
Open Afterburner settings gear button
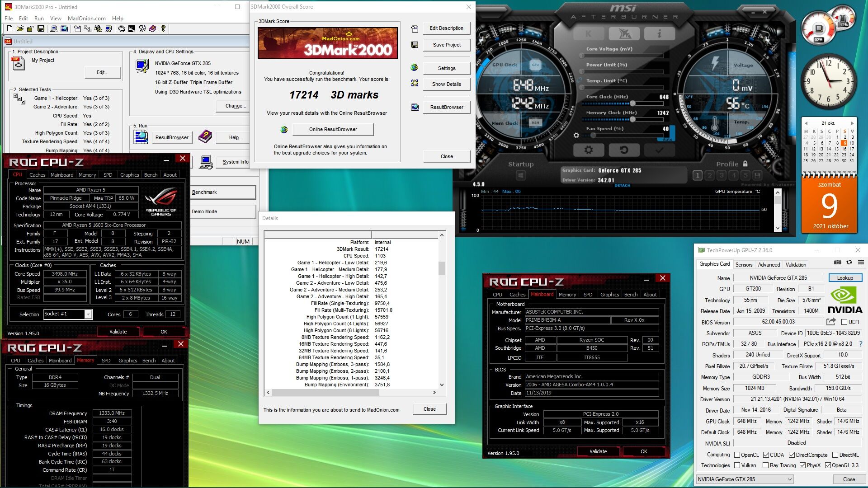[588, 150]
